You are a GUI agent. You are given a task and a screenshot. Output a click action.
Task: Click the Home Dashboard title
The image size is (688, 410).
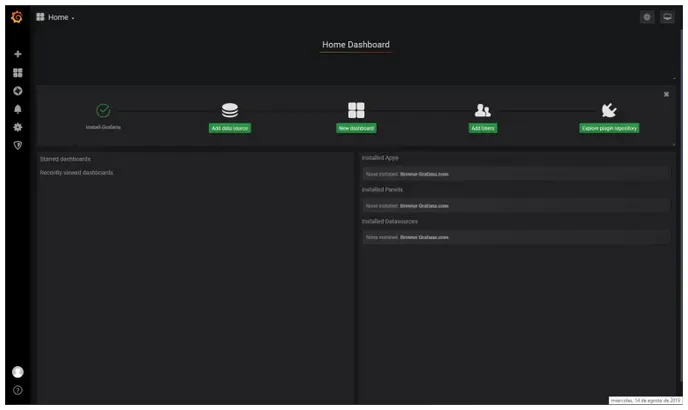[x=356, y=45]
